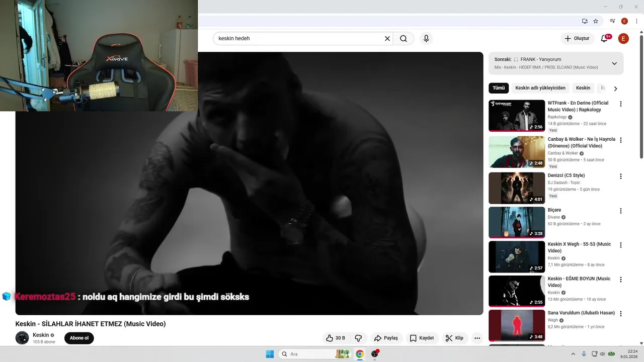644x362 pixels.
Task: Open the YouTube account avatar menu
Action: pyautogui.click(x=623, y=38)
